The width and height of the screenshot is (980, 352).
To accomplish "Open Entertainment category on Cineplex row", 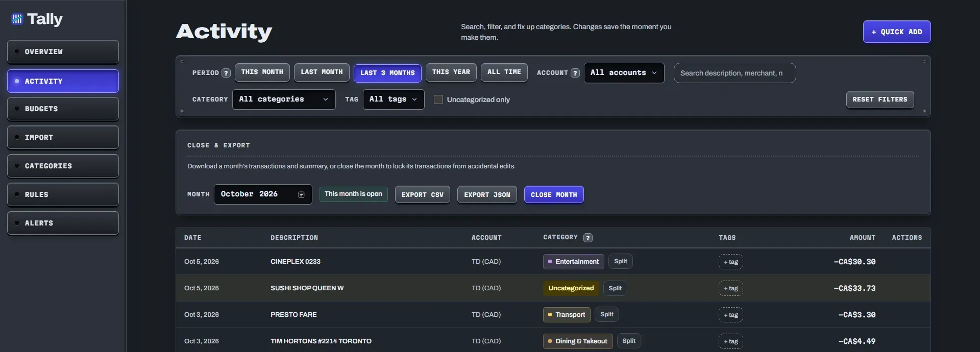I will click(573, 262).
